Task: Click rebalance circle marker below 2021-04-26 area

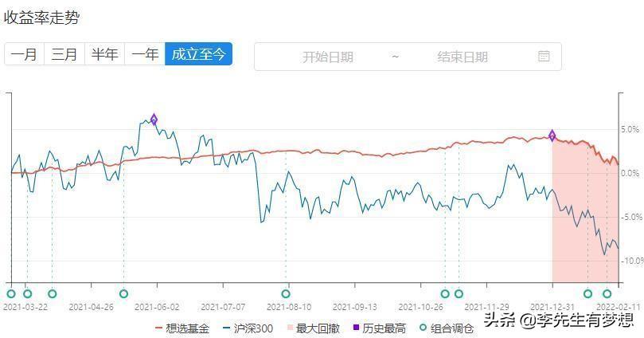Action: point(123,294)
